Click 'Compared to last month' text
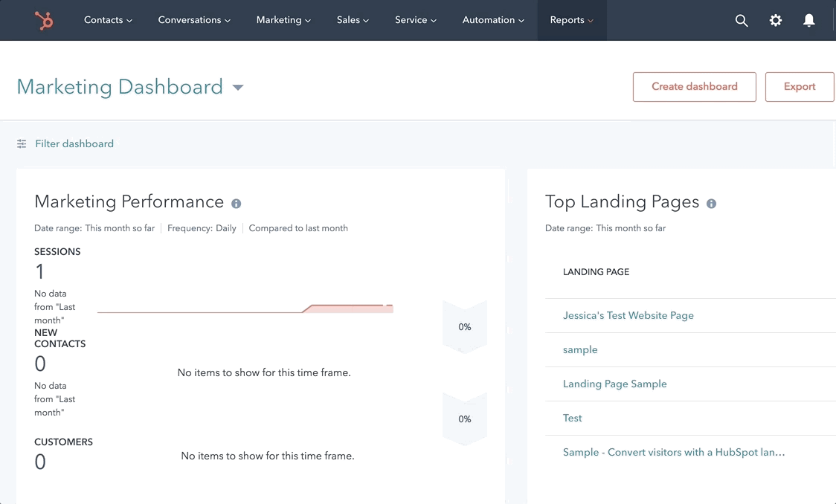Viewport: 836px width, 504px height. pos(298,228)
